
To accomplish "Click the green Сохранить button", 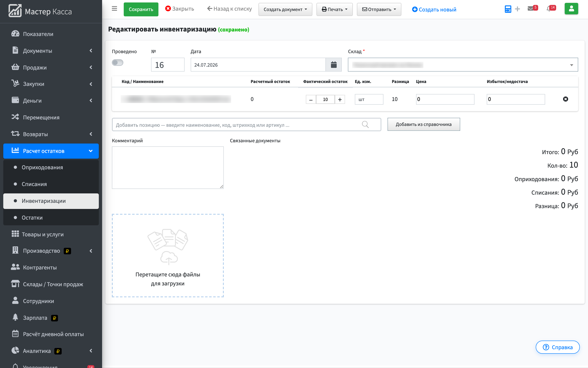I will pyautogui.click(x=141, y=9).
